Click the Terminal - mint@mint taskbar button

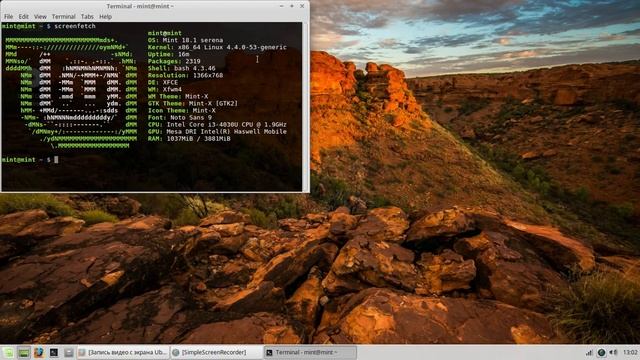click(x=310, y=352)
